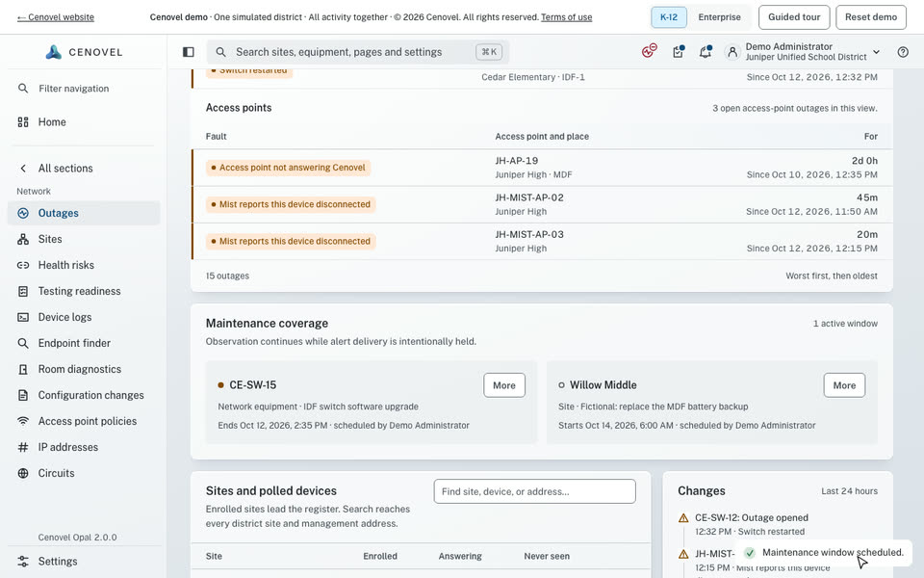This screenshot has width=924, height=578.
Task: Click the Never seen column header
Action: (547, 556)
